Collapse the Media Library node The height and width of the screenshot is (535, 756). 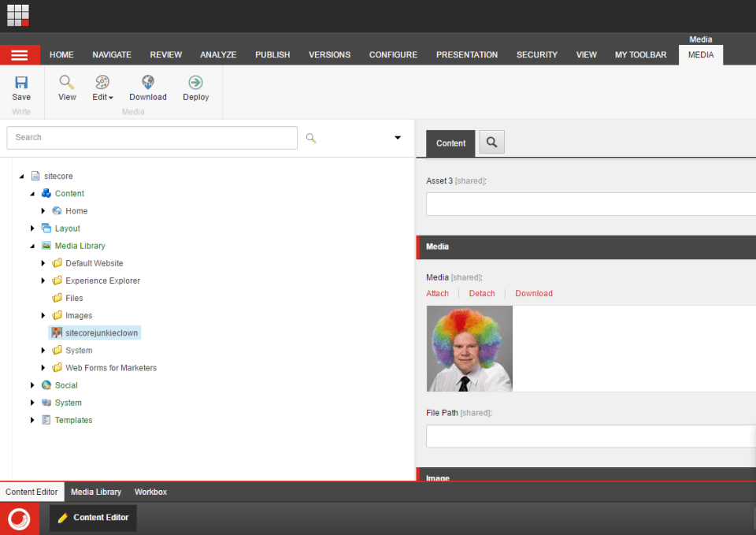[33, 245]
